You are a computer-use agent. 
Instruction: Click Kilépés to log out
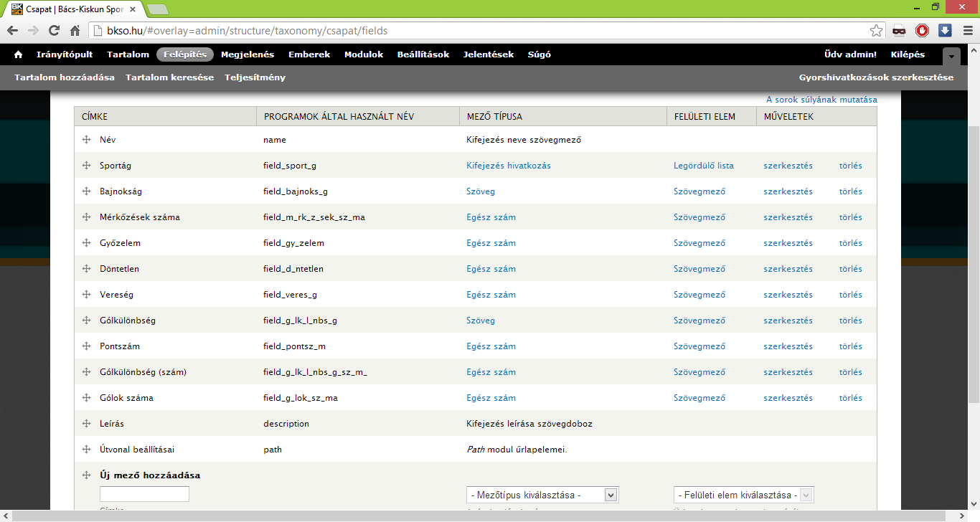(x=908, y=54)
